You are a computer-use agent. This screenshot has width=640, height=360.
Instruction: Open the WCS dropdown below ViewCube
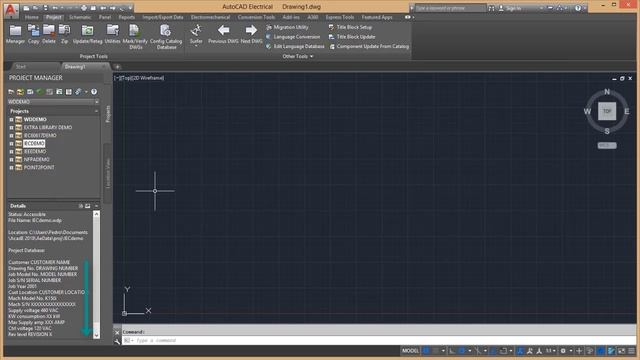point(607,145)
